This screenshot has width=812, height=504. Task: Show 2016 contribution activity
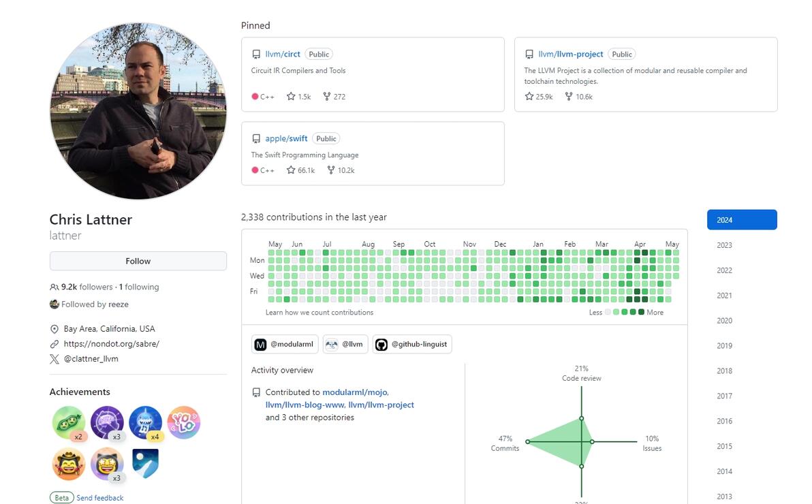724,422
